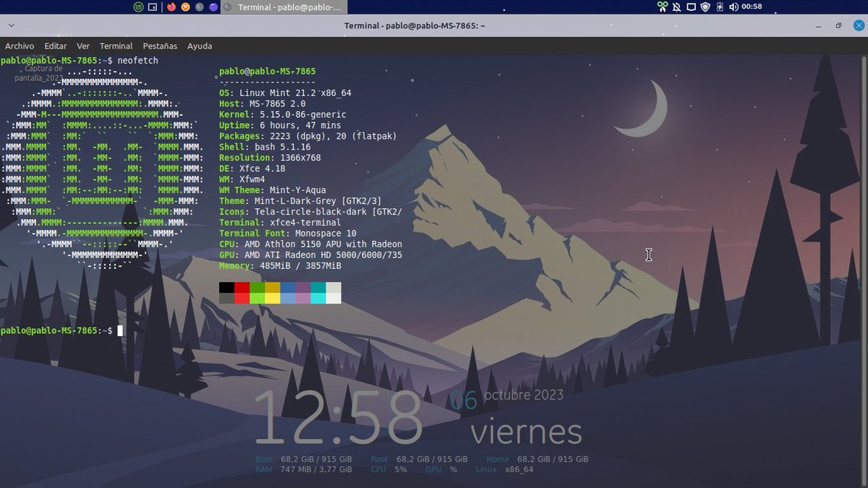Open the terminal window menu chevron
This screenshot has height=488, width=868.
11,25
